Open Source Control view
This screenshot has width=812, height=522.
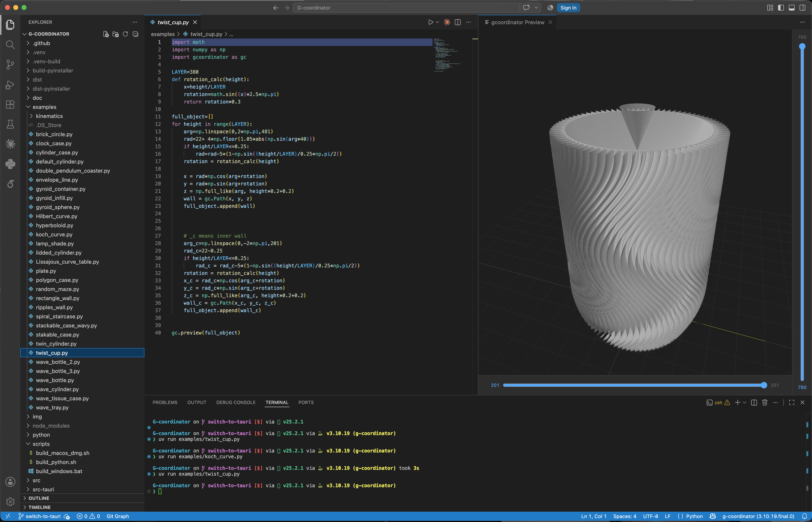tap(10, 64)
